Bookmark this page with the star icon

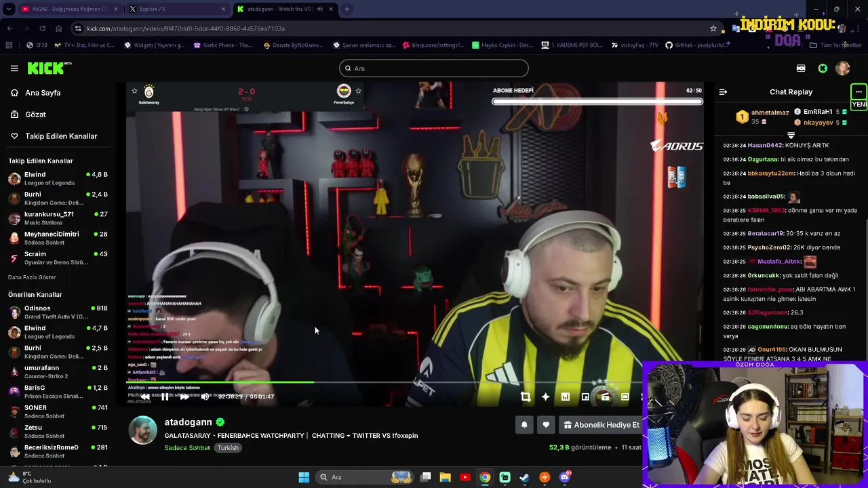pos(713,28)
